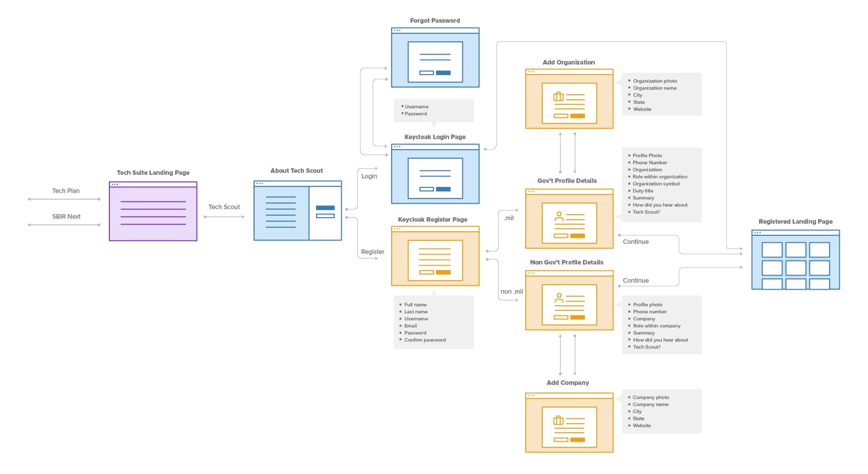
Task: Select the Registered Landing Page wireframe
Action: [796, 260]
